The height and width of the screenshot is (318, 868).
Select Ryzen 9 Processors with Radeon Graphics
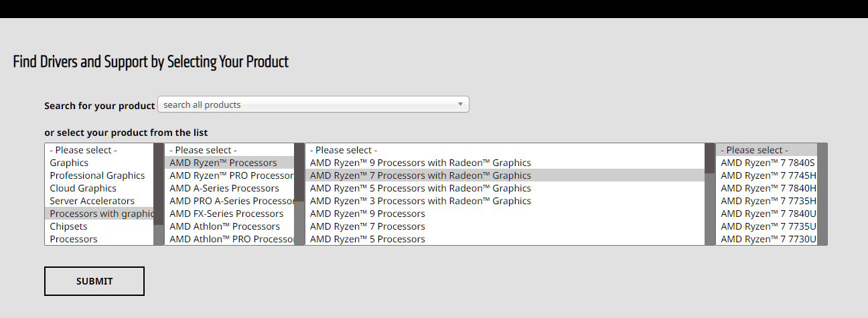pos(421,163)
